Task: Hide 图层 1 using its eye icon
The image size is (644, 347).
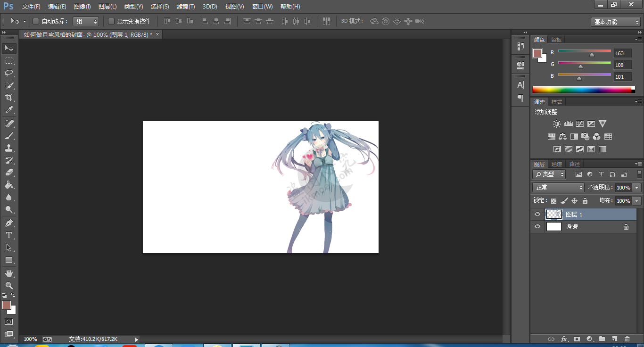Action: pos(537,215)
